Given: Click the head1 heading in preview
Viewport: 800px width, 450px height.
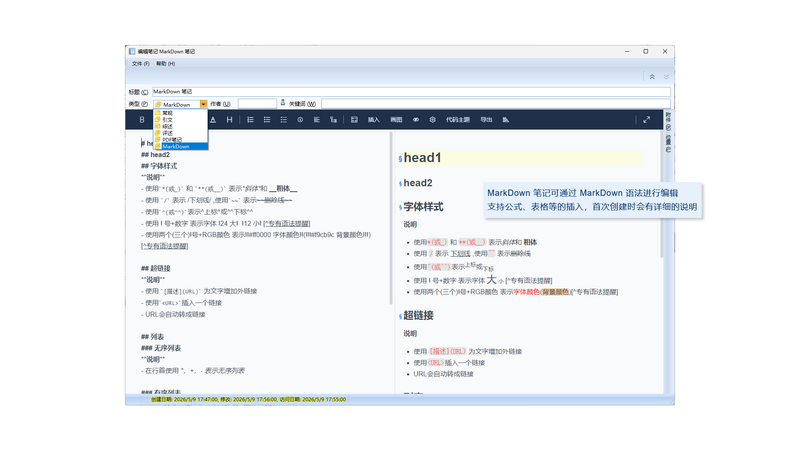Looking at the screenshot, I should pos(422,158).
